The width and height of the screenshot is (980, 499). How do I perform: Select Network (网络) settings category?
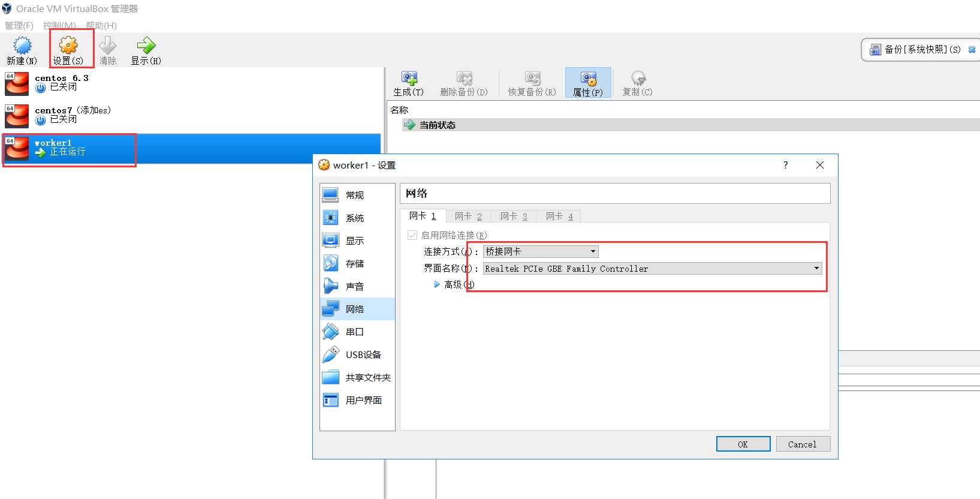tap(357, 309)
